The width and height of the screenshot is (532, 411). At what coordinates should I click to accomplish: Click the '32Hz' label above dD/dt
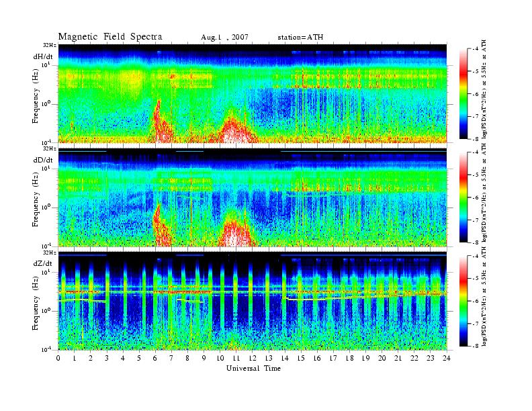pyautogui.click(x=50, y=148)
